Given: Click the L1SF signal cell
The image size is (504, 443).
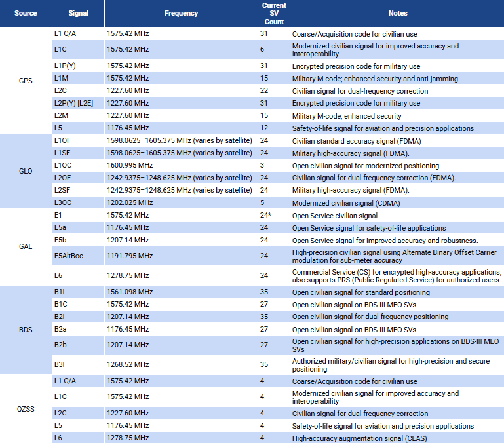Looking at the screenshot, I should (x=78, y=153).
